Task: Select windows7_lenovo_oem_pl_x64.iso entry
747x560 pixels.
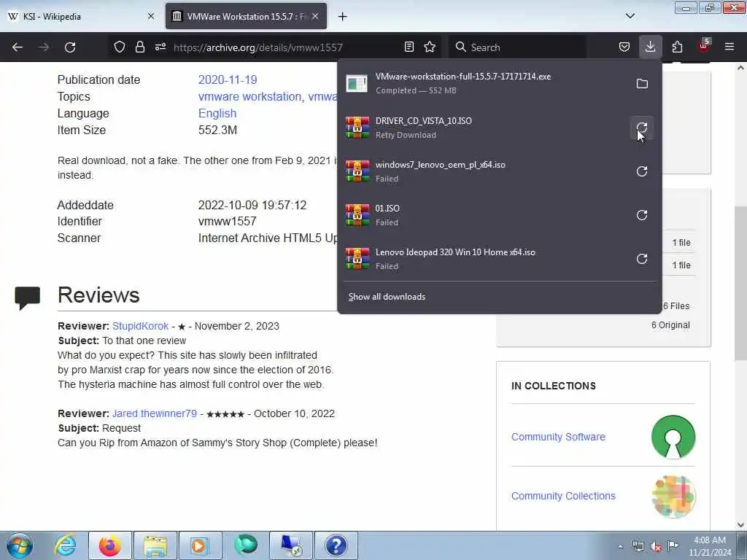Action: pos(481,171)
